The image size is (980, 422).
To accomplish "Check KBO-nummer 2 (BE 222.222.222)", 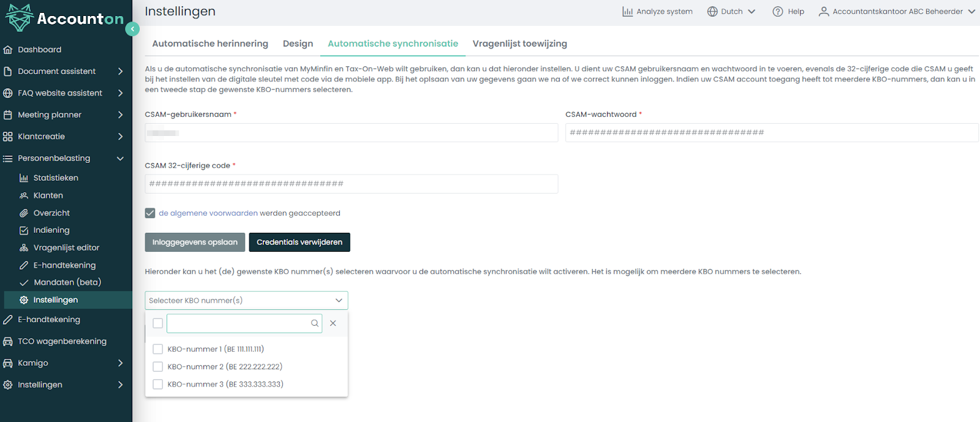I will tap(158, 367).
